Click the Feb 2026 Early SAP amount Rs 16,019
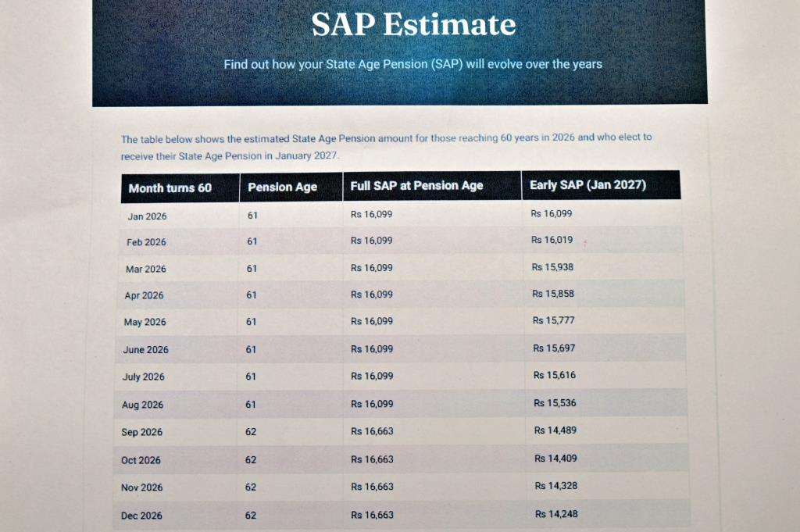 coord(552,240)
